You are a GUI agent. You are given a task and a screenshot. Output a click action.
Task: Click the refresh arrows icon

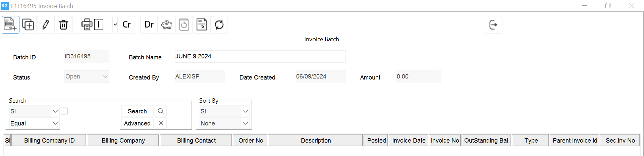[219, 25]
